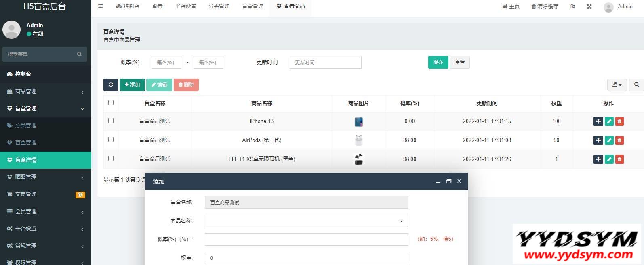The height and width of the screenshot is (265, 644).
Task: Click the search icon in the sidebar menu search
Action: click(79, 54)
